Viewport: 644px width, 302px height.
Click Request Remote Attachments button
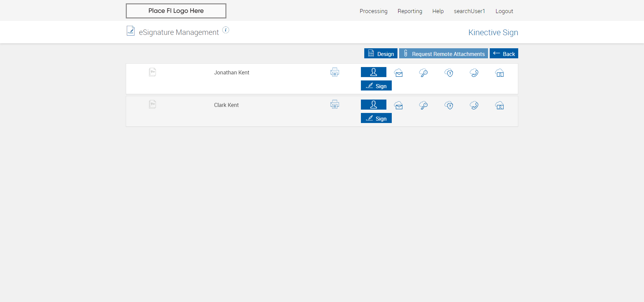443,54
